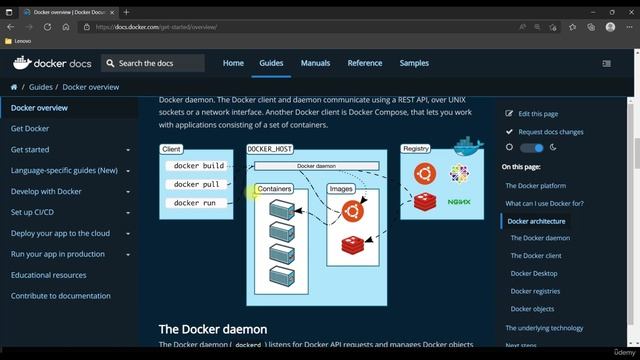Click the page vertical scrollbar thumb

point(636,153)
